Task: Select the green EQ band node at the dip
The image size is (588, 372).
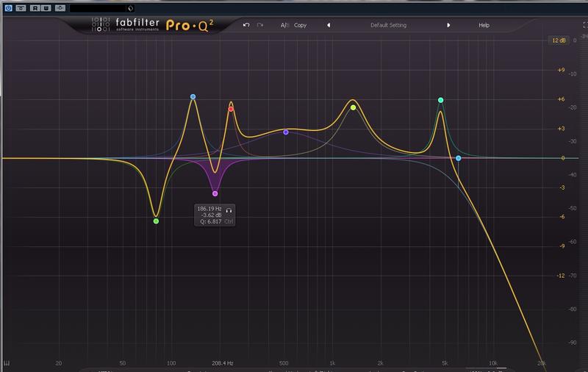Action: [x=156, y=221]
